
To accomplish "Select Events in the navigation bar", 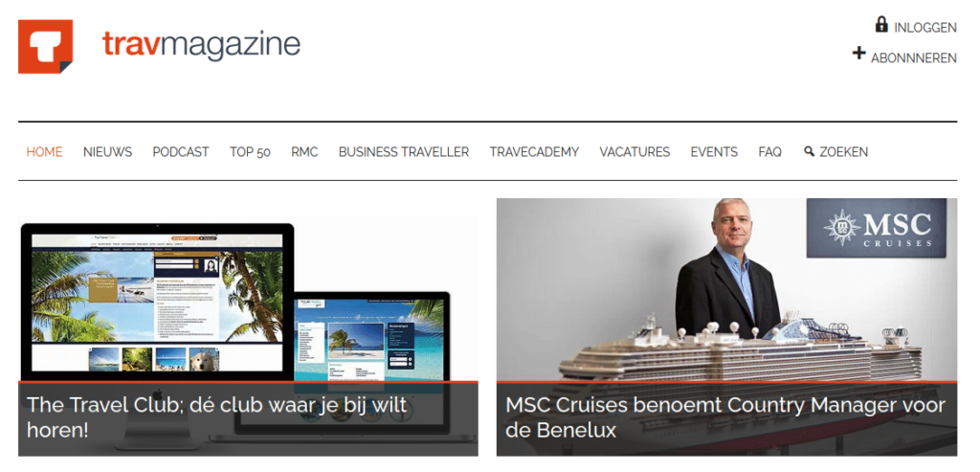I will tap(714, 152).
